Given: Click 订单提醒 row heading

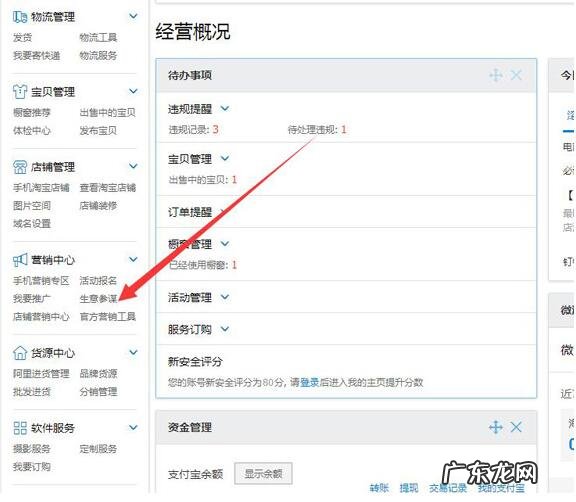Looking at the screenshot, I should coord(190,212).
